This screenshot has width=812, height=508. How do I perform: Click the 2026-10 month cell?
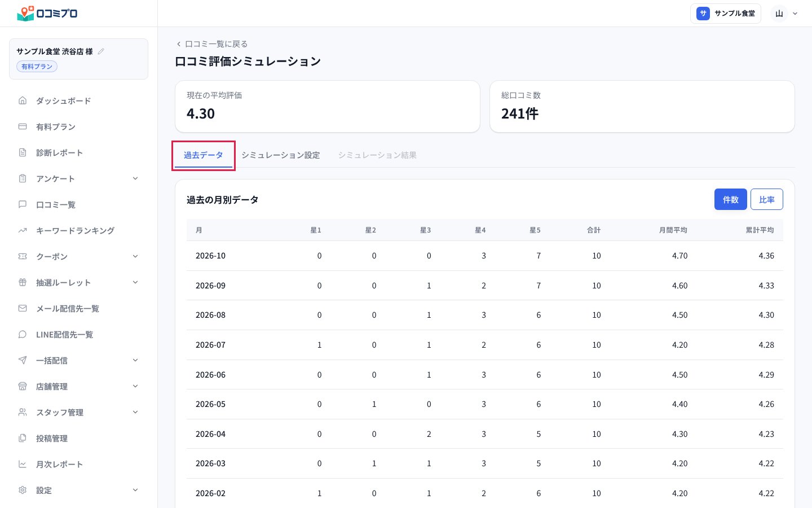(x=210, y=256)
